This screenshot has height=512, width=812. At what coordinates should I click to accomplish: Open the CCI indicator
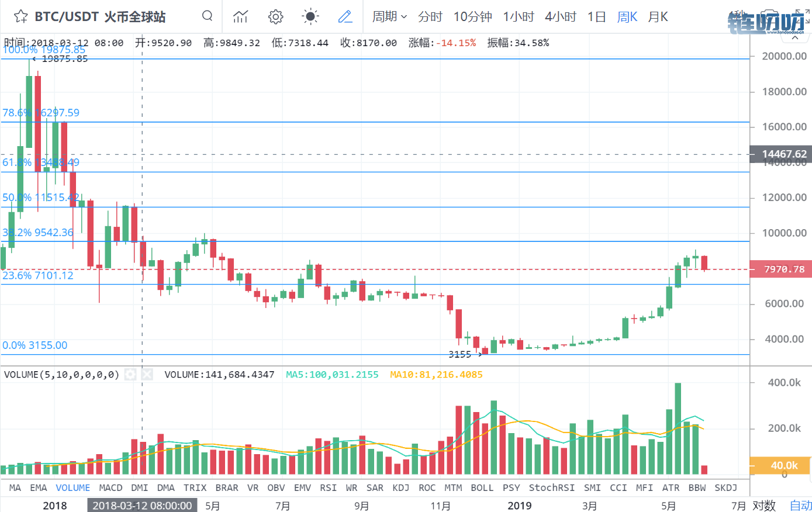(618, 487)
